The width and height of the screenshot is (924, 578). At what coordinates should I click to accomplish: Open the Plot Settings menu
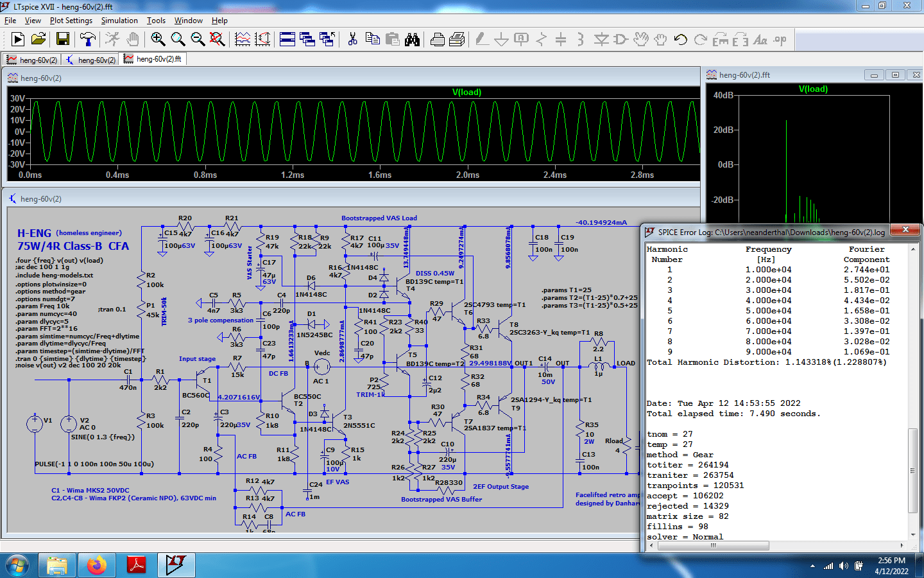point(71,21)
